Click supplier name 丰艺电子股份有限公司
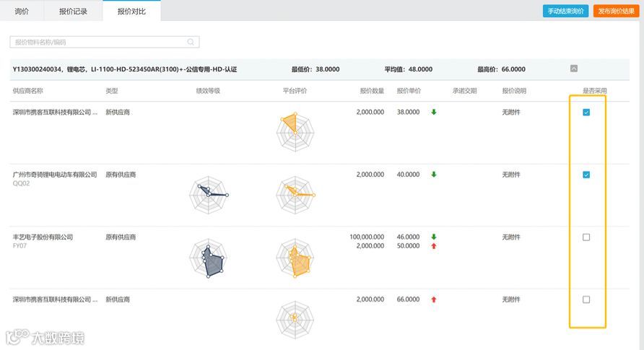The width and height of the screenshot is (644, 350). [43, 237]
